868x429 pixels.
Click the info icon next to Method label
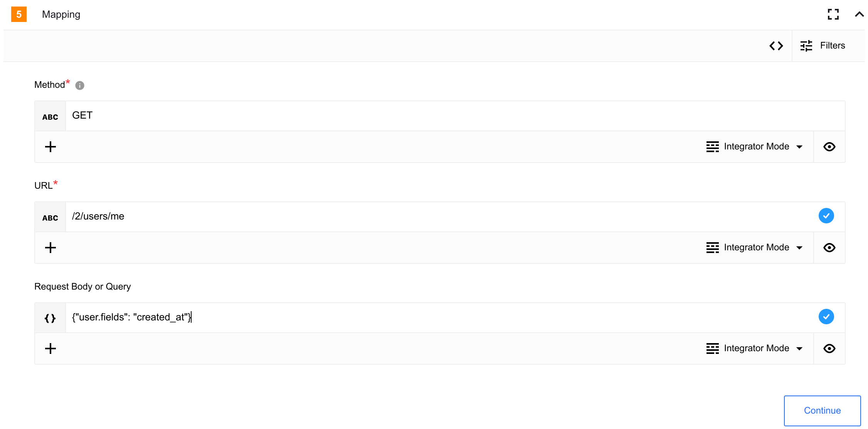[x=80, y=85]
